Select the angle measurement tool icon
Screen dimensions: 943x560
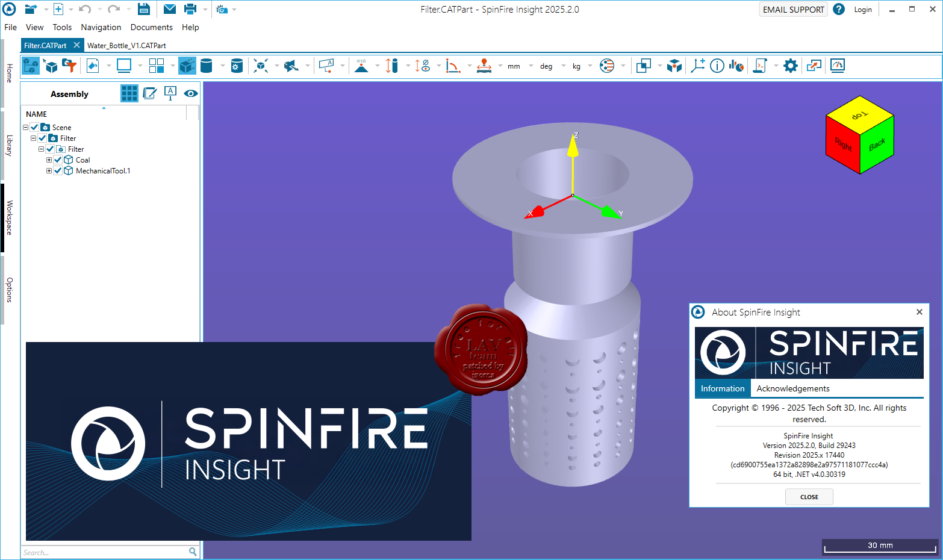tap(453, 66)
